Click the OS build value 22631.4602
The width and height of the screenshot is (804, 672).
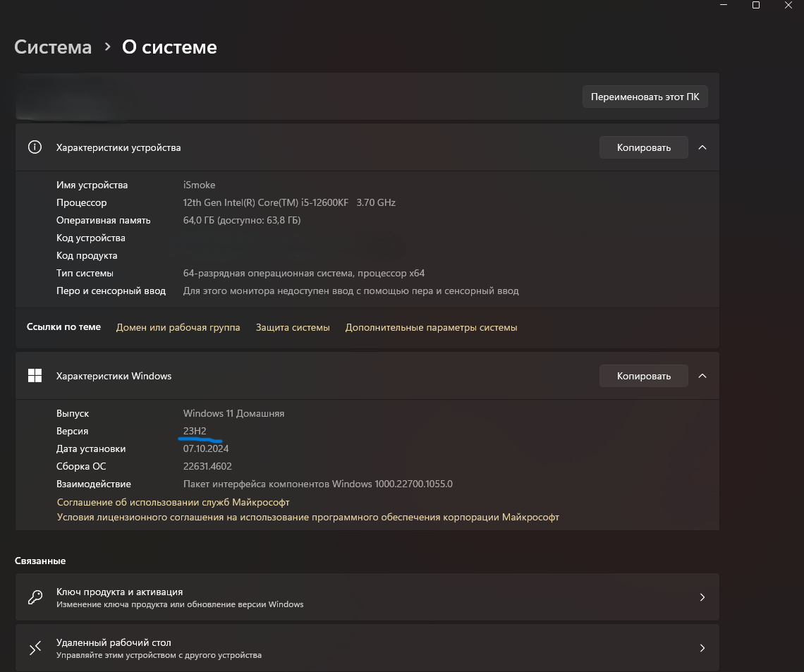207,467
